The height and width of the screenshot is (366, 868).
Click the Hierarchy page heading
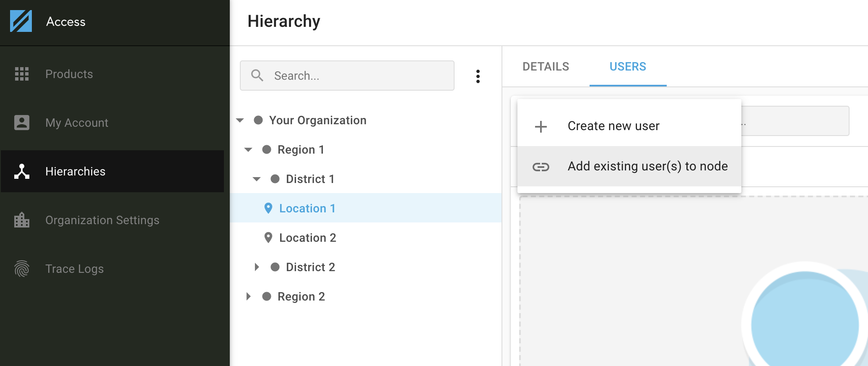coord(284,21)
